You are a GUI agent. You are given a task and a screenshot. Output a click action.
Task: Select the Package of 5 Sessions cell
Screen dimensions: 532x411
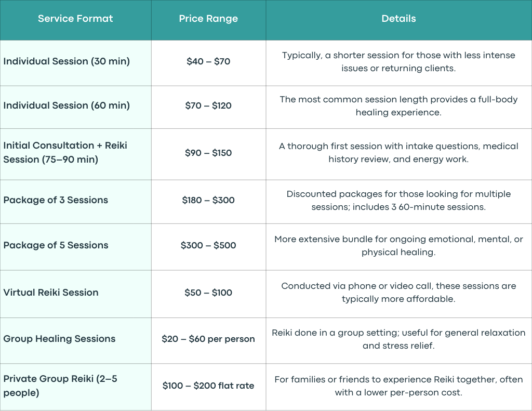tap(75, 247)
